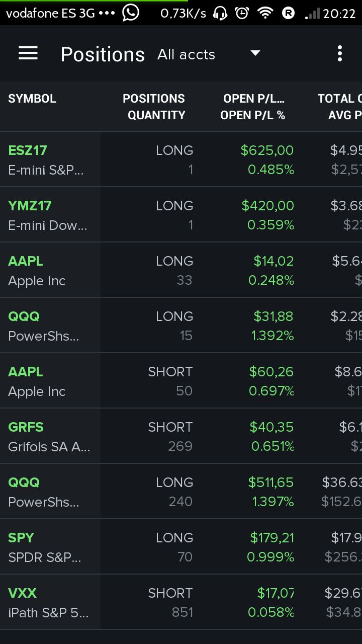
Task: Tap the OPEN P/L column header
Action: (x=253, y=107)
